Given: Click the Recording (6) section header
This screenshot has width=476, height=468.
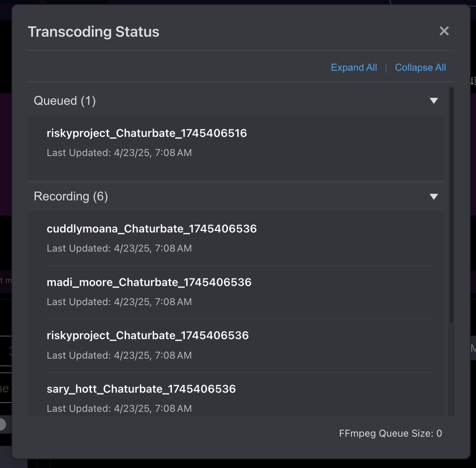Looking at the screenshot, I should (71, 196).
